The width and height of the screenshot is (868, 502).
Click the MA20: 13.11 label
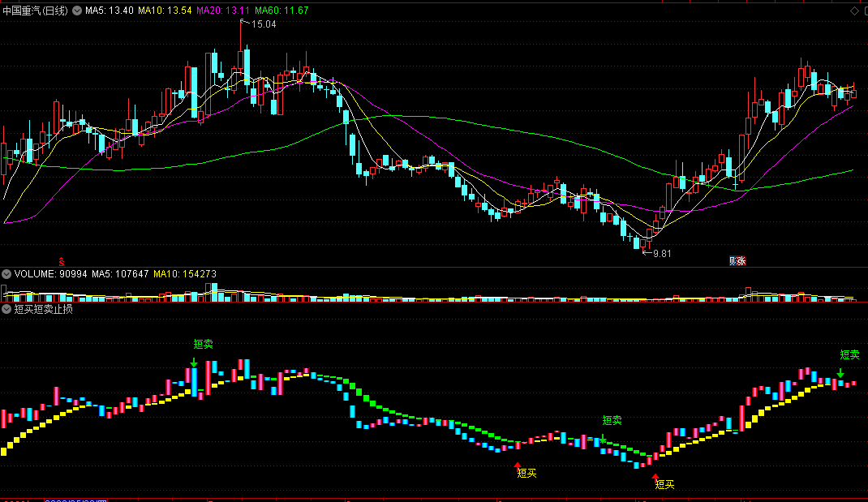pos(223,11)
